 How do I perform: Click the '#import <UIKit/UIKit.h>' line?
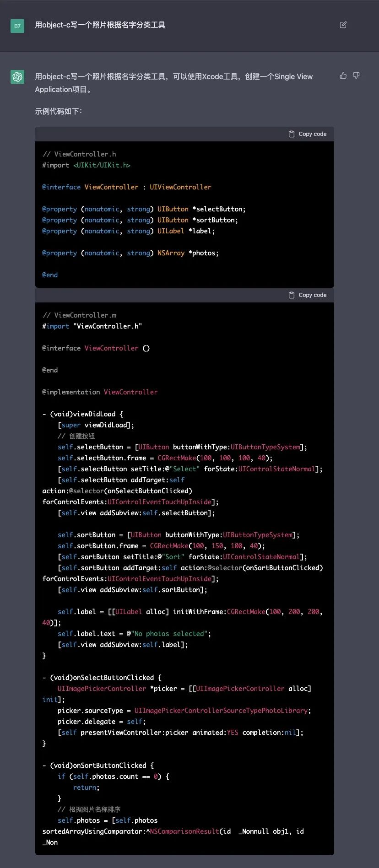tap(87, 165)
